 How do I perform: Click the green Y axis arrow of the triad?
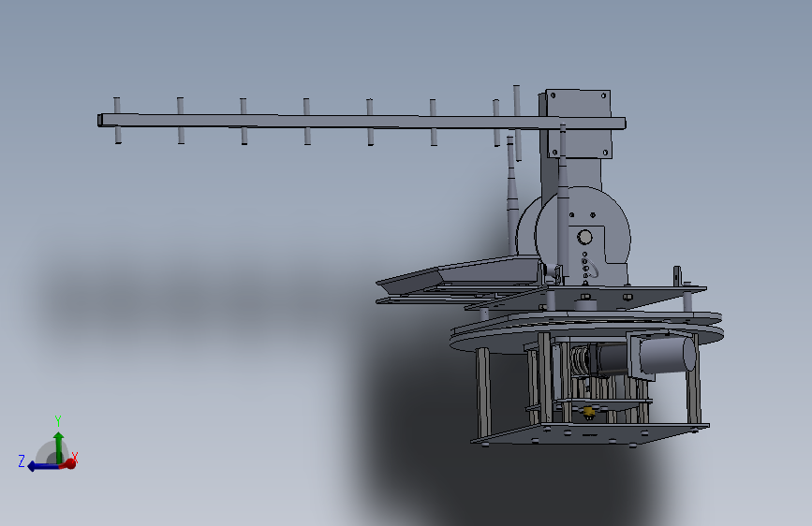coord(58,447)
